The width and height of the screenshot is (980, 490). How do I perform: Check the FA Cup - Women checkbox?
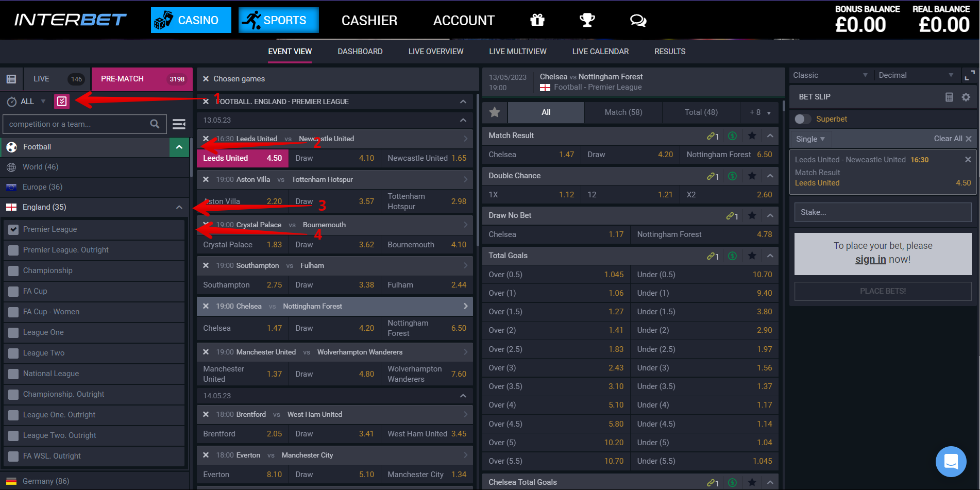point(13,312)
